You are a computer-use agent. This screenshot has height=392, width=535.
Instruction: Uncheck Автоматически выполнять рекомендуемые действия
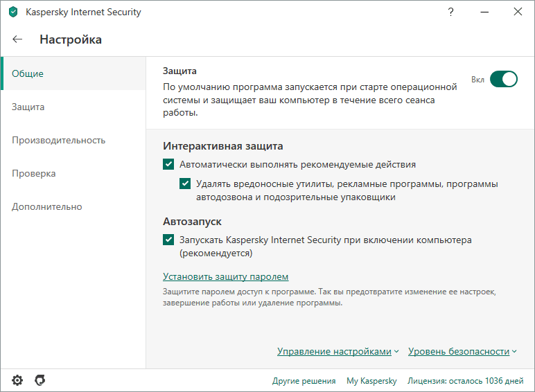coord(168,164)
